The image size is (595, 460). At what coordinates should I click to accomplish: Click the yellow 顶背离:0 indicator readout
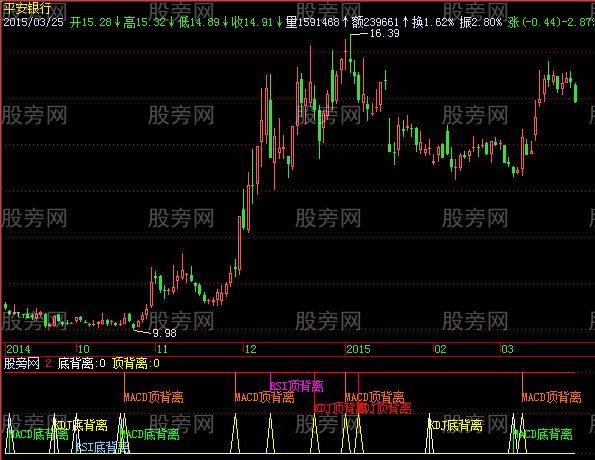coord(136,364)
